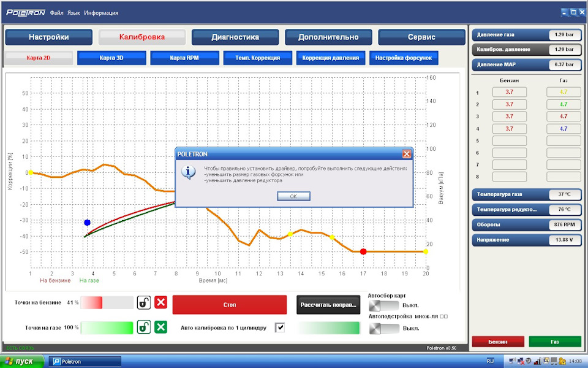588x368 pixels.
Task: Click the red X to clear petrol points
Action: [x=160, y=302]
